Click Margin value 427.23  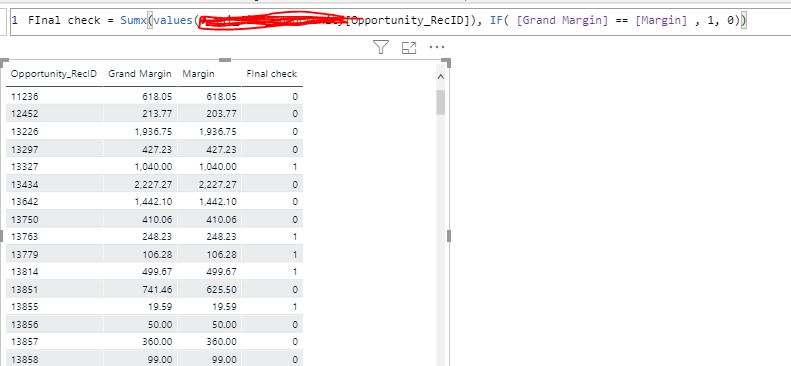(x=221, y=149)
